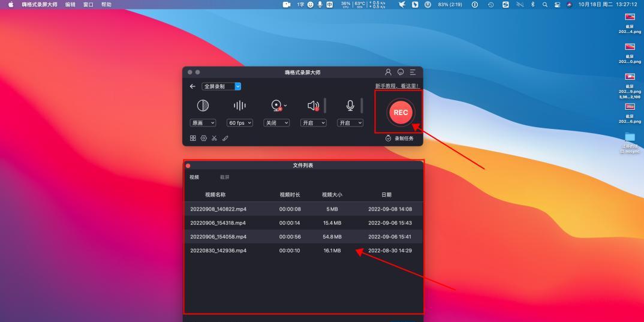This screenshot has width=644, height=322.
Task: Open the file list grid icon
Action: [193, 139]
